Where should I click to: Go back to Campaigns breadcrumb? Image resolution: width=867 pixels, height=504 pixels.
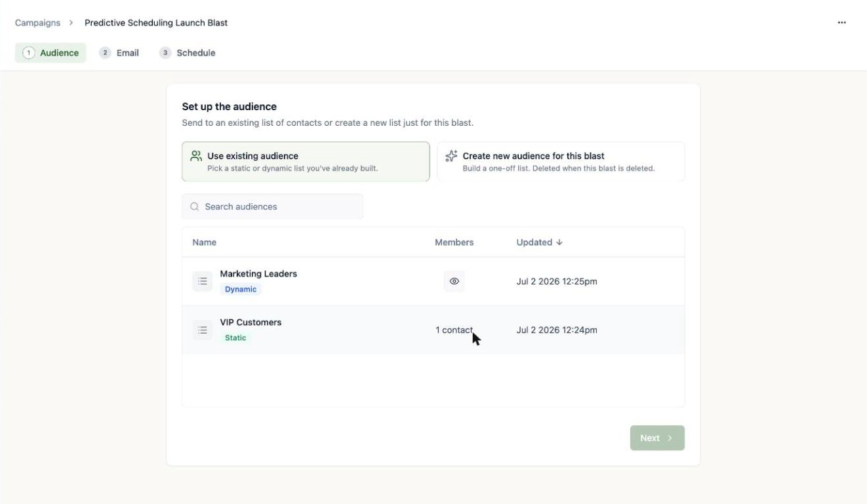click(x=37, y=23)
